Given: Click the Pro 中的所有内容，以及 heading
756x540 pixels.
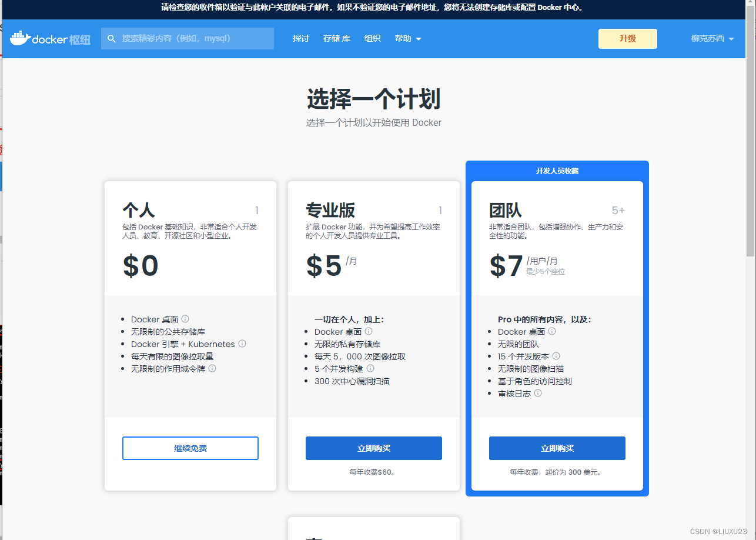Looking at the screenshot, I should [x=544, y=319].
